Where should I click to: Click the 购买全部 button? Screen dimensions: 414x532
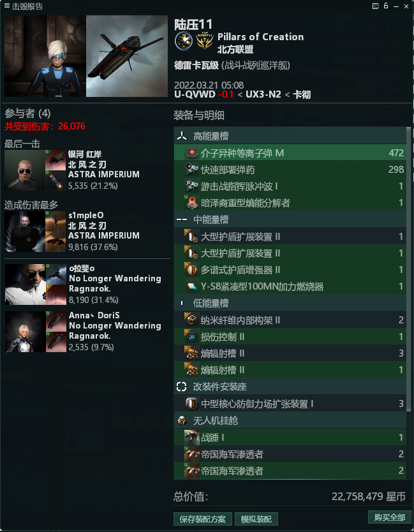(390, 517)
